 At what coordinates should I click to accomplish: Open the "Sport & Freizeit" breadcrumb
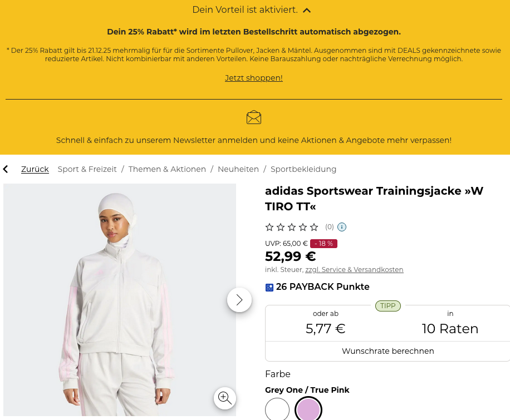[87, 169]
